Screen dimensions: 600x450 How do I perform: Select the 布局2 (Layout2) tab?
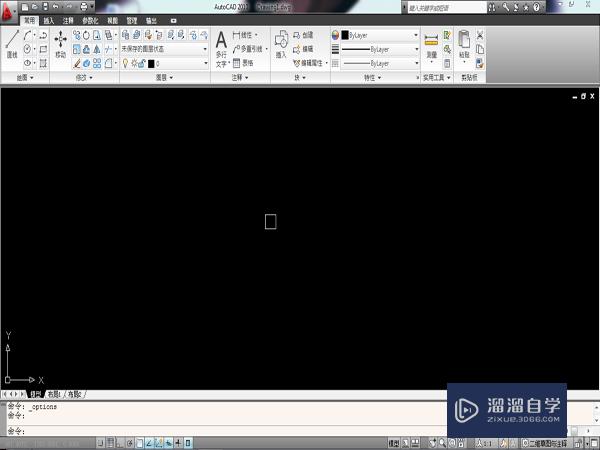click(75, 394)
